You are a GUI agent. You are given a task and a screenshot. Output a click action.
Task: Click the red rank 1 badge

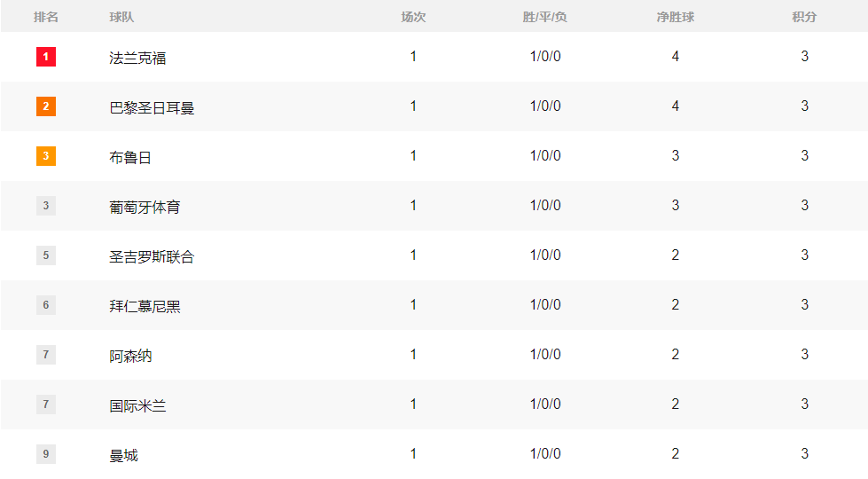tap(46, 57)
